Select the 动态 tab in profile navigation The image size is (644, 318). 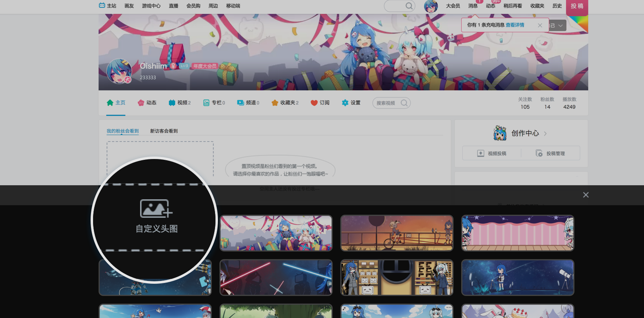147,103
